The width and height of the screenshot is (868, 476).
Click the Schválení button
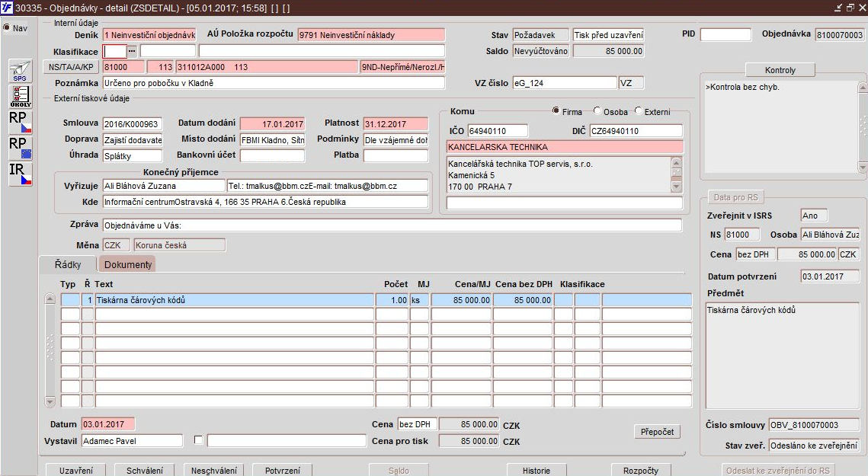(145, 471)
